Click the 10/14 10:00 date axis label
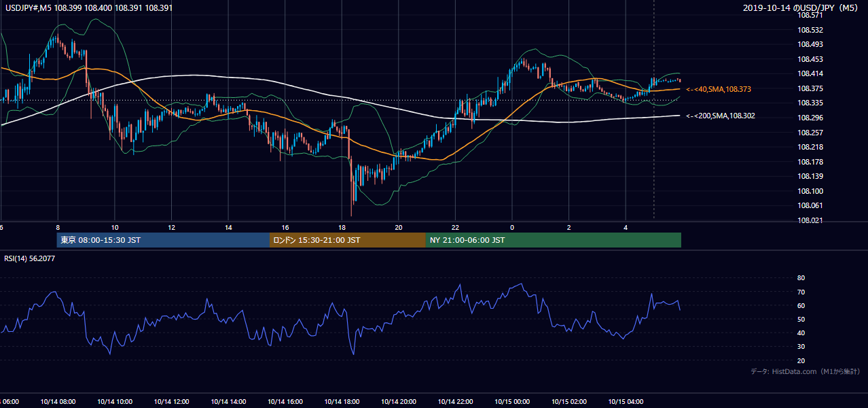 [x=114, y=402]
